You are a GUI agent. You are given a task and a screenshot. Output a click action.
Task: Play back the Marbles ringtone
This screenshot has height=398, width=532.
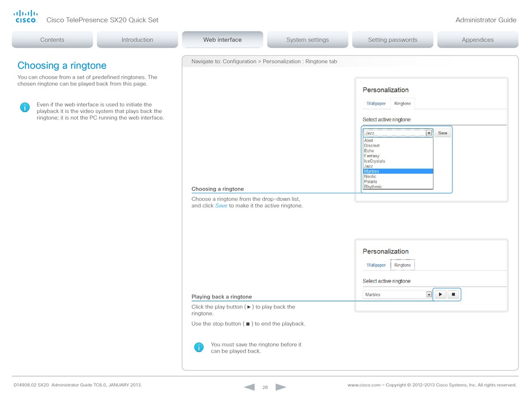click(x=440, y=294)
